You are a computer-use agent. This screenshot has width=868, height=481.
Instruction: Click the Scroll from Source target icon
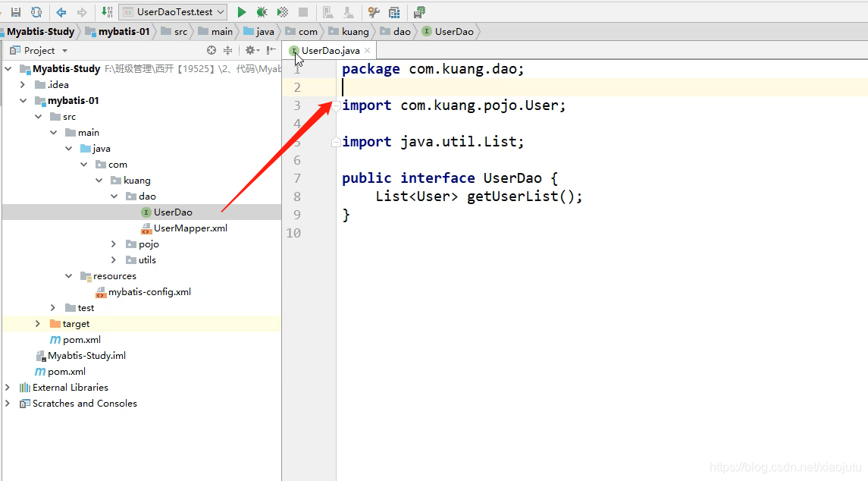tap(212, 50)
